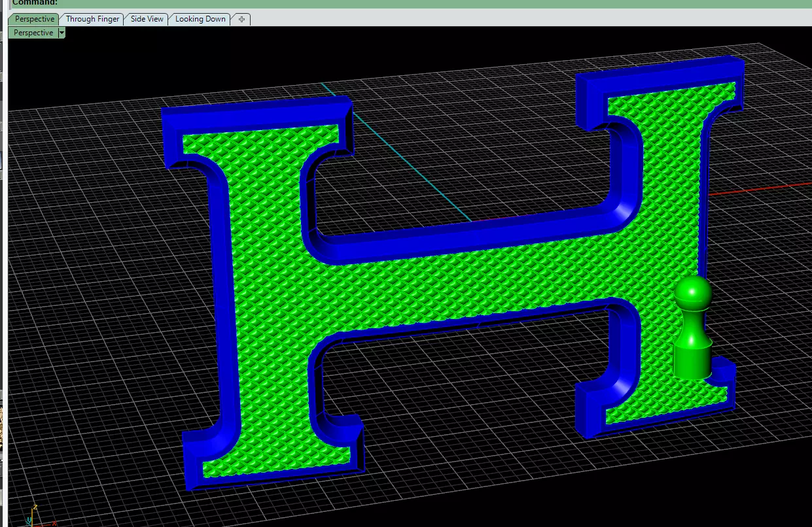
Task: Select the Looking Down viewport tab
Action: click(x=200, y=19)
